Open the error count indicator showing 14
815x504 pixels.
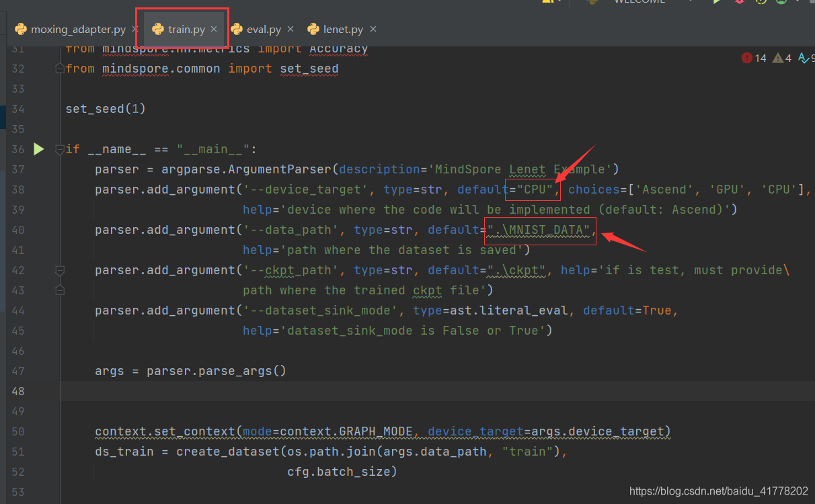(754, 58)
